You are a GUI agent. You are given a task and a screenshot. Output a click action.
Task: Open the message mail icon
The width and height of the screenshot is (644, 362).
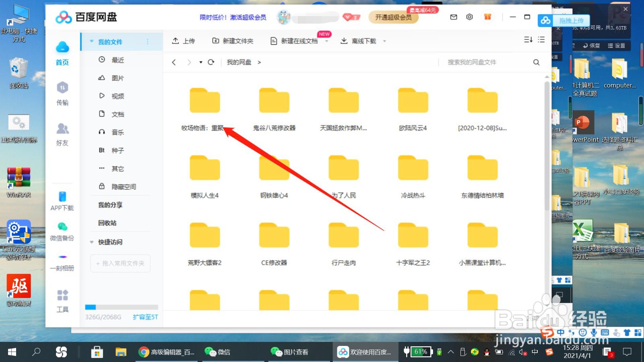[453, 17]
